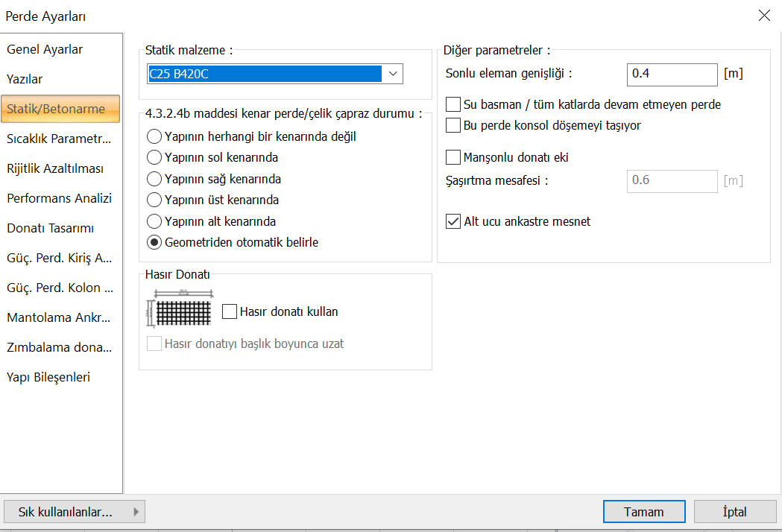Open the Güç. Perd. Kiriş page

(x=61, y=258)
